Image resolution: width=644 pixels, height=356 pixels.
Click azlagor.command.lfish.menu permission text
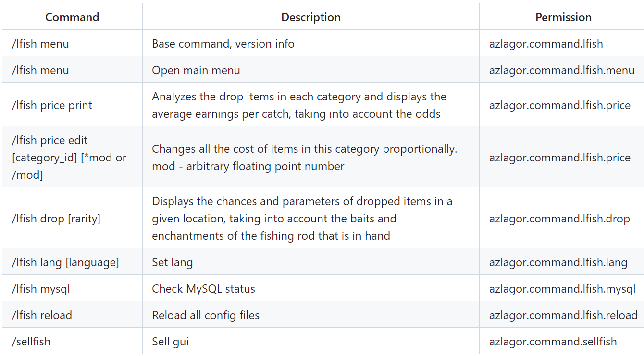pos(562,70)
